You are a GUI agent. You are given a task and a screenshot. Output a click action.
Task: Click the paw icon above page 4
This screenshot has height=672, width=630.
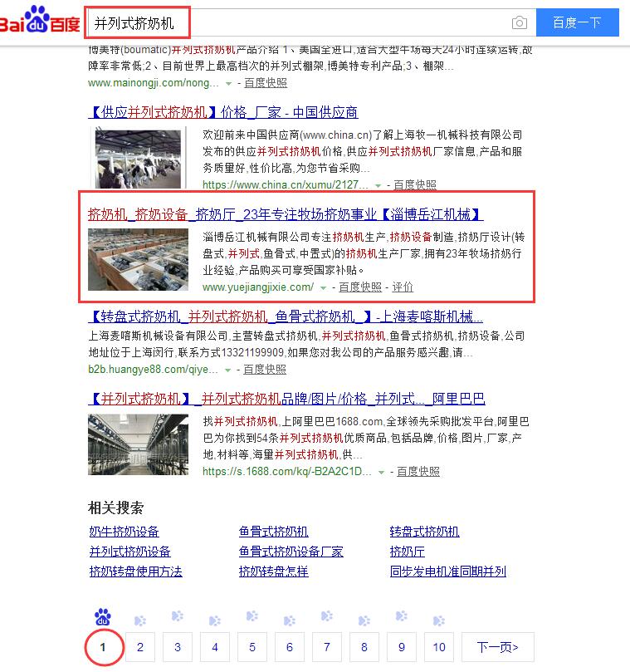[215, 620]
